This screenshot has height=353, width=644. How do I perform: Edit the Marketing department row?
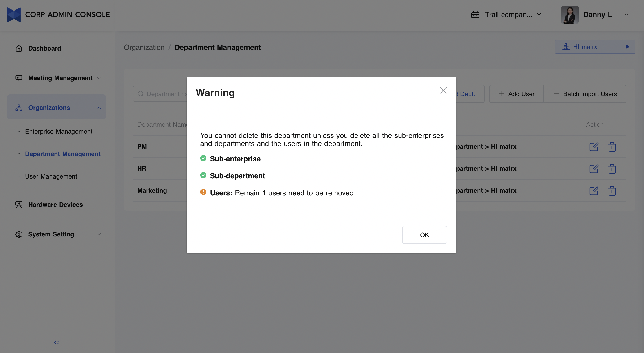point(594,191)
